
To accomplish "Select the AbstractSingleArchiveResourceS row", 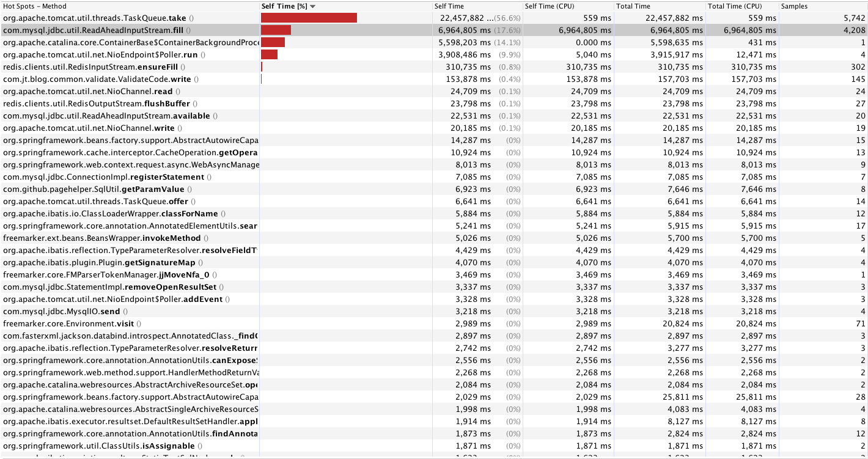I will [434, 409].
